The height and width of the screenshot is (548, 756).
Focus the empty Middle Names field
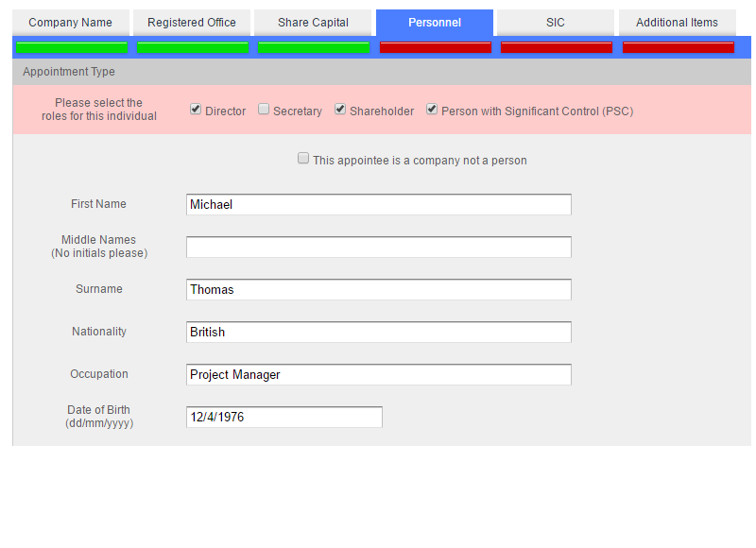[378, 247]
